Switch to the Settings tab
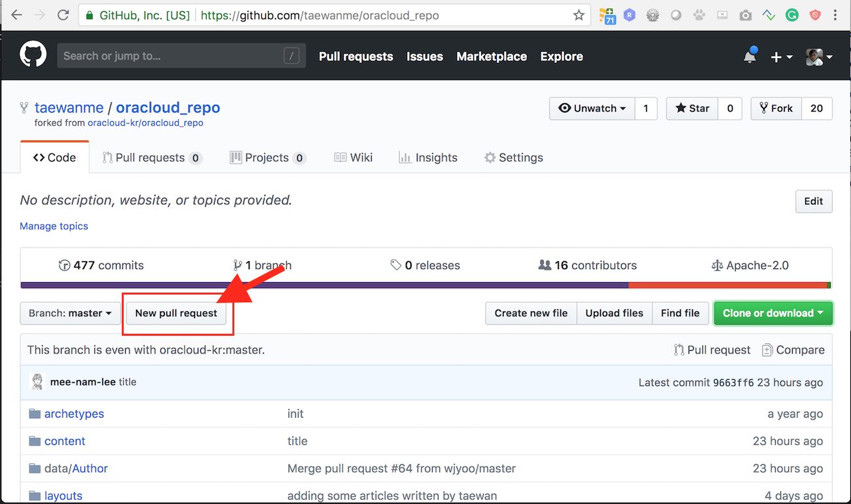Viewport: 851px width, 504px height. [x=514, y=157]
